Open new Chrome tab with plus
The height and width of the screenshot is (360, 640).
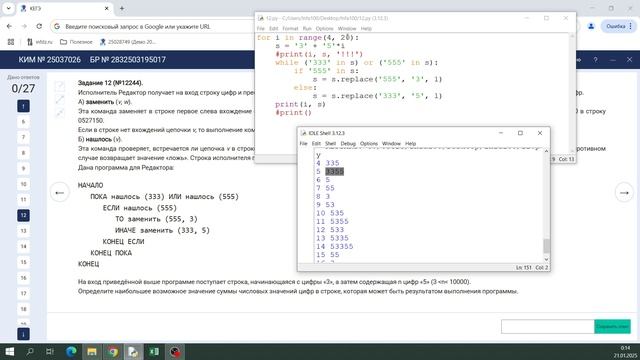122,8
